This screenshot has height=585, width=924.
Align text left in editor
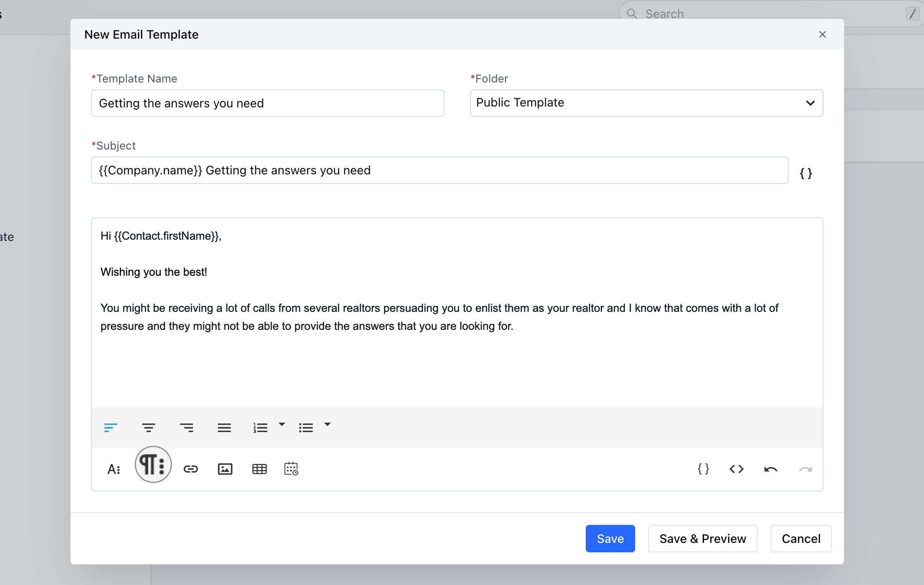(x=110, y=428)
